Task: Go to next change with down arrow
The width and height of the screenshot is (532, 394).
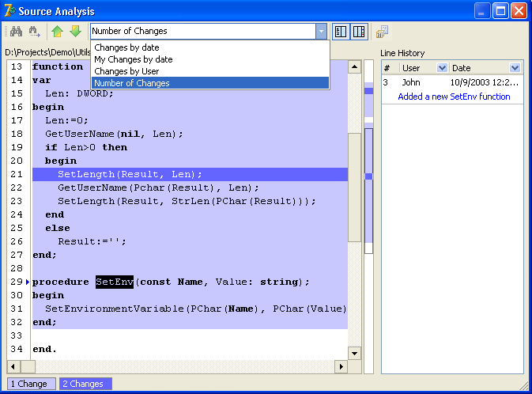Action: point(75,32)
